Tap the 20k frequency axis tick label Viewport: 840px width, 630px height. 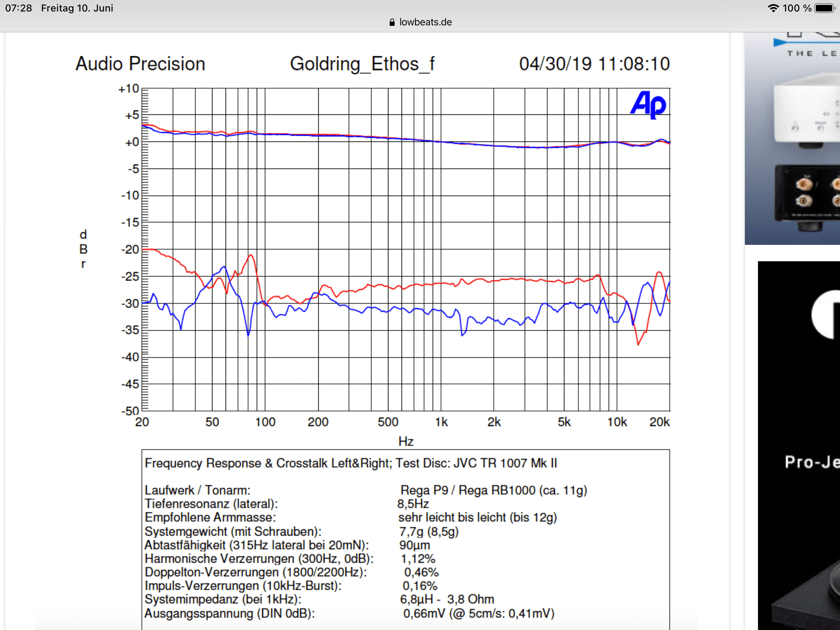coord(659,422)
